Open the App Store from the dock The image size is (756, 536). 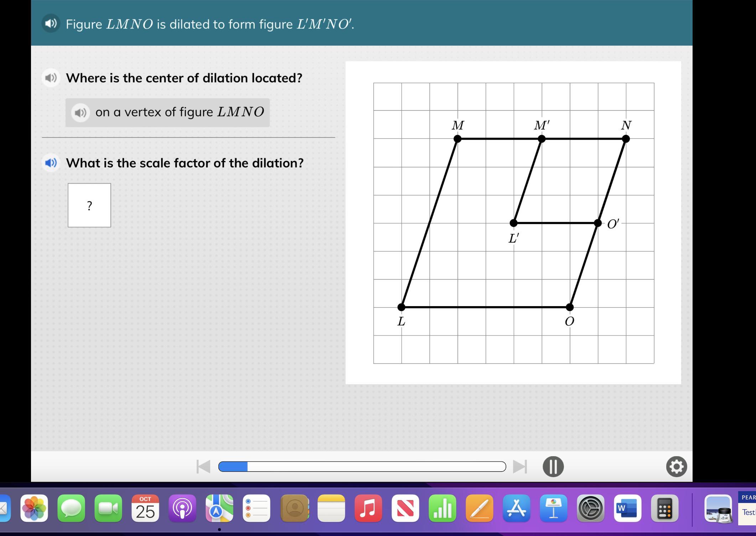(516, 508)
